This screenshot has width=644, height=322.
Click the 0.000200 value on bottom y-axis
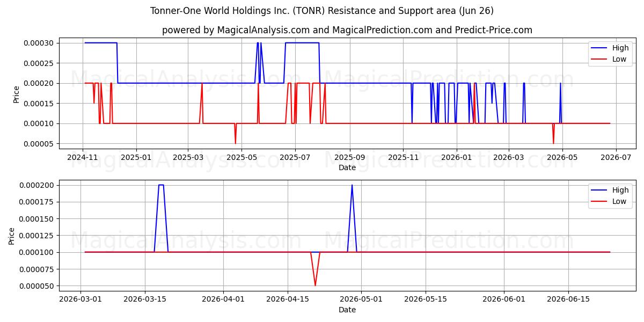coord(36,185)
